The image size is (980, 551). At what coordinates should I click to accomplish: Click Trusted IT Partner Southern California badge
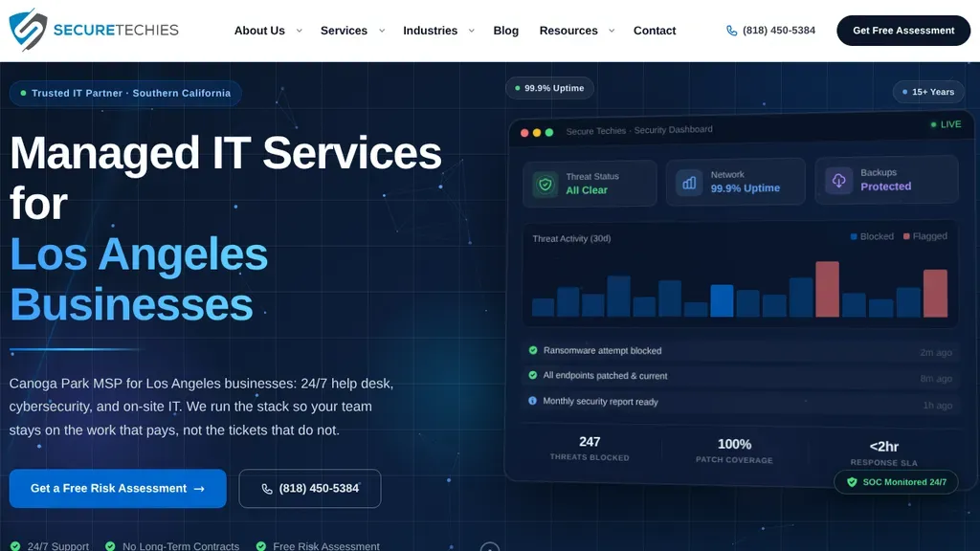tap(125, 93)
